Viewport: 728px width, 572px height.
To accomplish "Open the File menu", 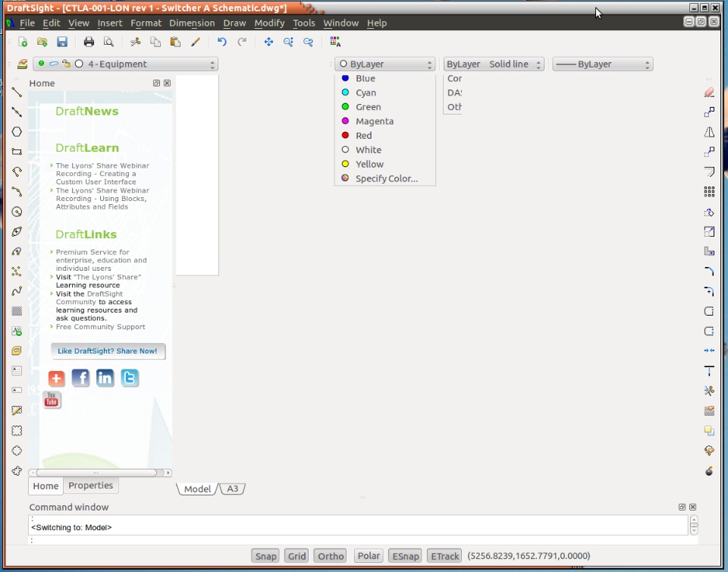I will pos(27,23).
